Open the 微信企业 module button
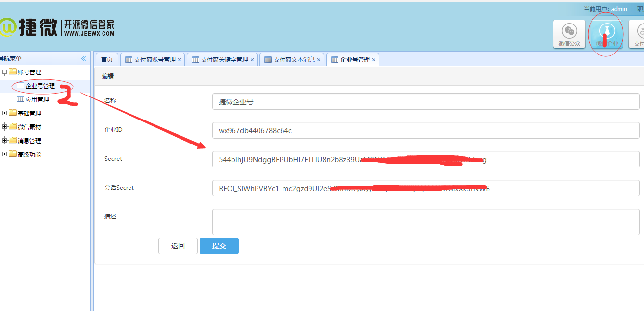Image resolution: width=644 pixels, height=311 pixels. [x=607, y=34]
